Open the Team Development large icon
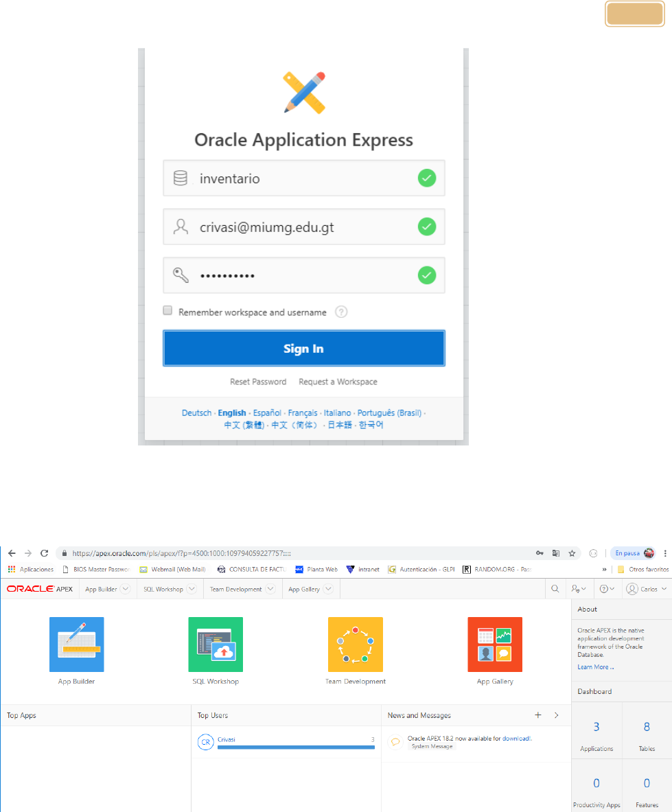The image size is (672, 812). (x=355, y=645)
